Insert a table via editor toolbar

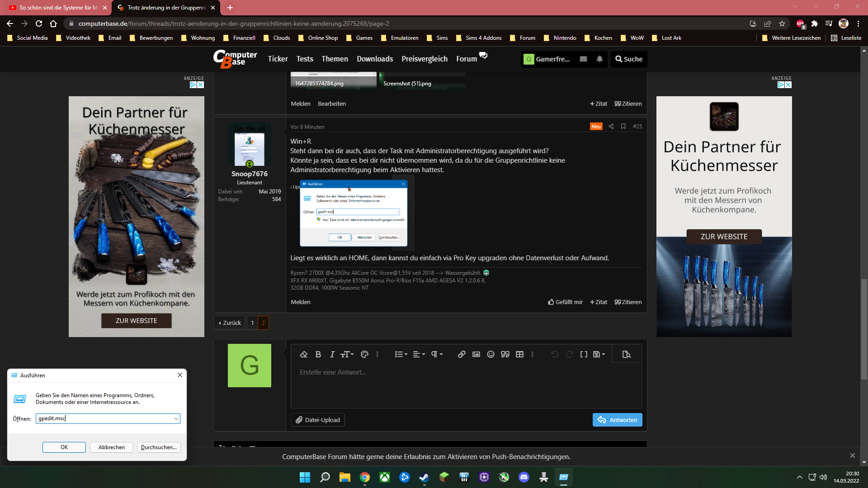point(519,355)
